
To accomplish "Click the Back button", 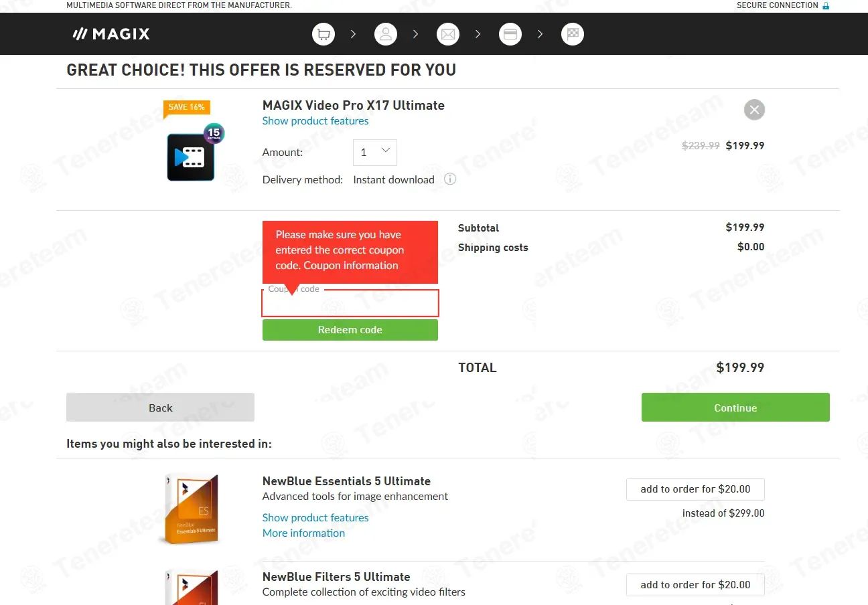I will coord(160,408).
